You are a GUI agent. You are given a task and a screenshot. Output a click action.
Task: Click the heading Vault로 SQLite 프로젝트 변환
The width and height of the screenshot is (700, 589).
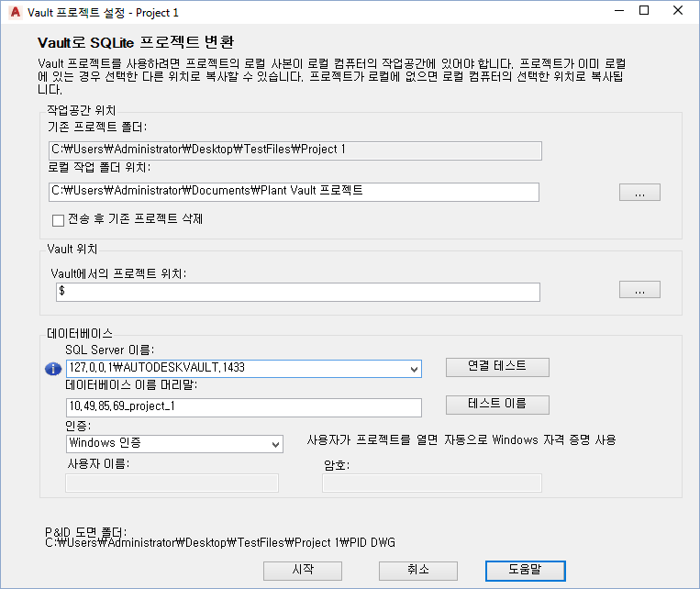click(x=136, y=42)
